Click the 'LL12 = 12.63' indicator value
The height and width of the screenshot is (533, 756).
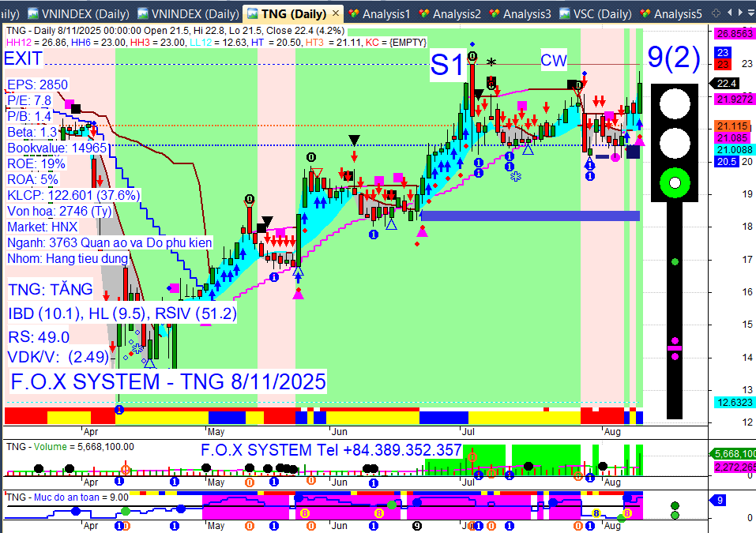[x=218, y=43]
